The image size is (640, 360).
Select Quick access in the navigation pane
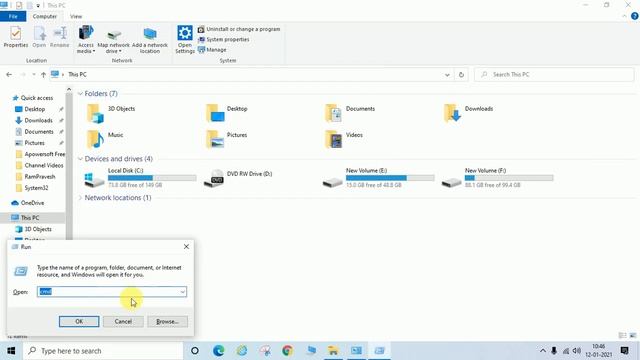click(x=33, y=98)
